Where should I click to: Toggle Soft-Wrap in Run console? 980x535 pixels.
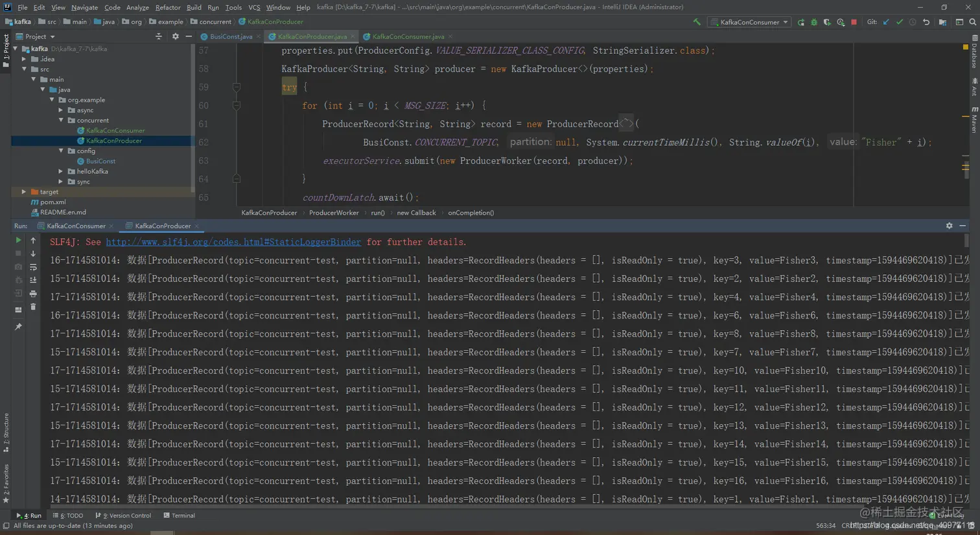pos(33,267)
